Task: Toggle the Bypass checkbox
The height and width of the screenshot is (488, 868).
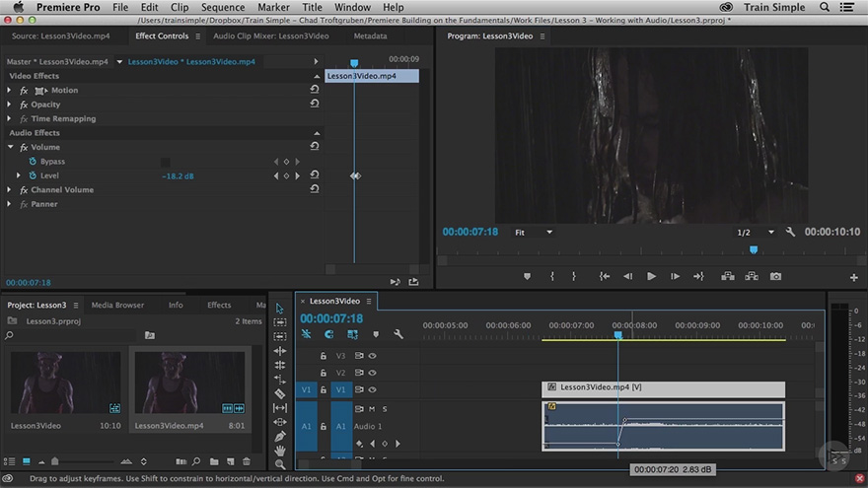Action: point(165,162)
